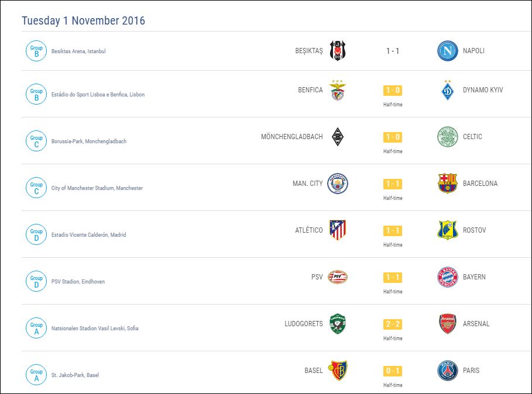
Task: Open the Arsenal club crest
Action: pyautogui.click(x=448, y=324)
